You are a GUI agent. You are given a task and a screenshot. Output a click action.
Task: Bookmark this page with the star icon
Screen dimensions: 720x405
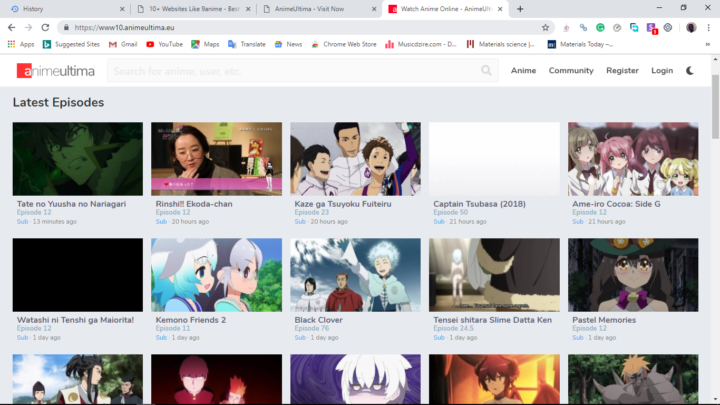[545, 28]
